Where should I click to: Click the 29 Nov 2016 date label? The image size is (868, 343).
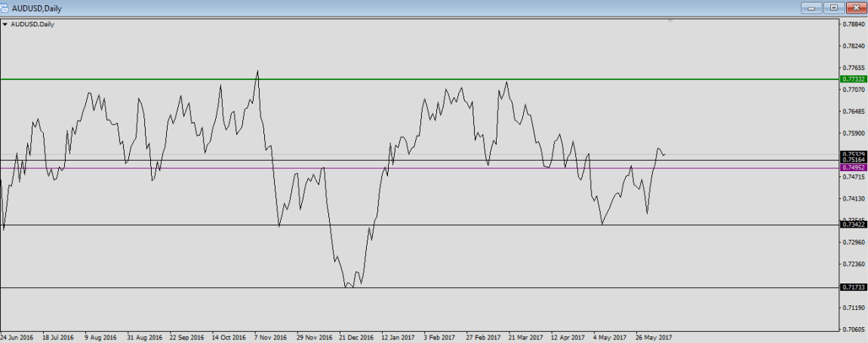pyautogui.click(x=315, y=337)
